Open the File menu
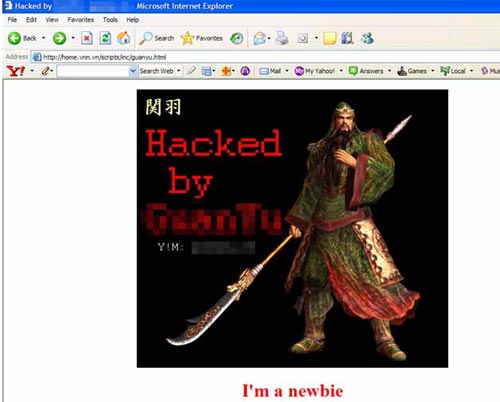Screen dimensions: 500x402 click(12, 20)
